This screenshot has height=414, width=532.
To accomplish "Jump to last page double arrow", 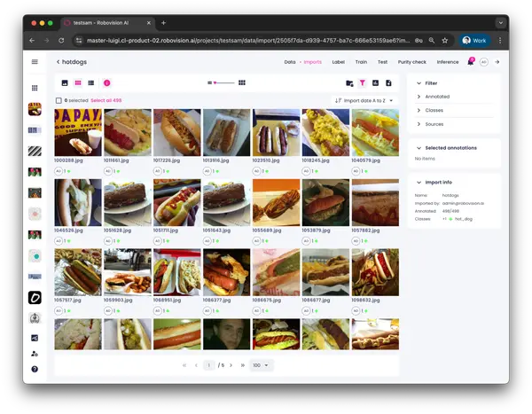I will [243, 365].
